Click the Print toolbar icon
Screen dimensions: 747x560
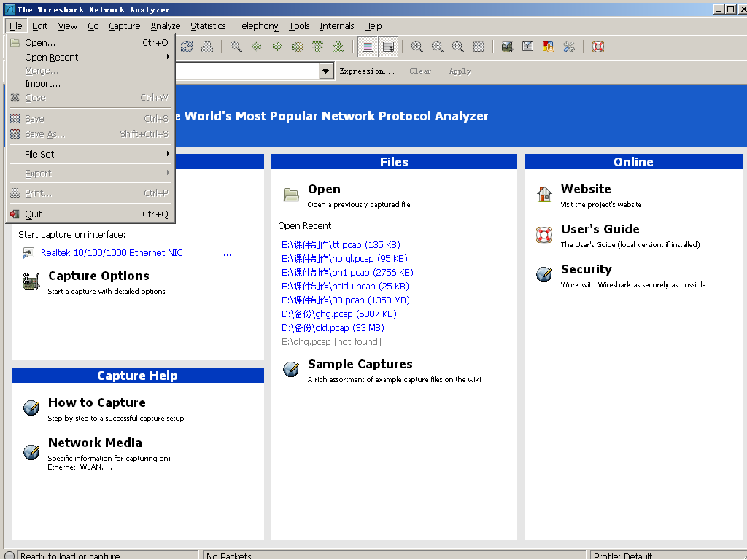(206, 47)
